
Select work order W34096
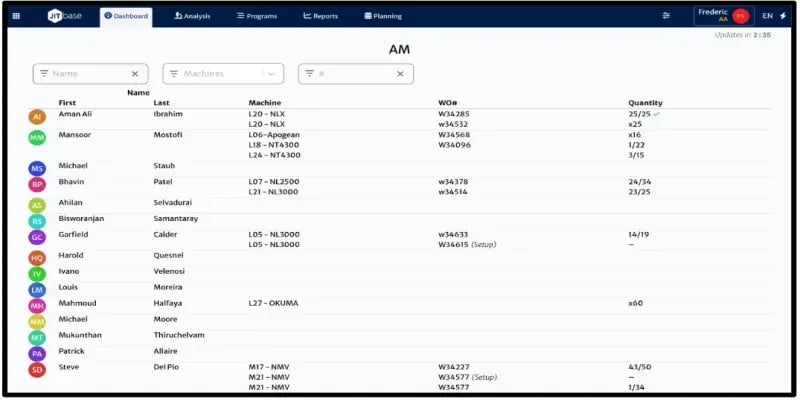click(x=455, y=145)
